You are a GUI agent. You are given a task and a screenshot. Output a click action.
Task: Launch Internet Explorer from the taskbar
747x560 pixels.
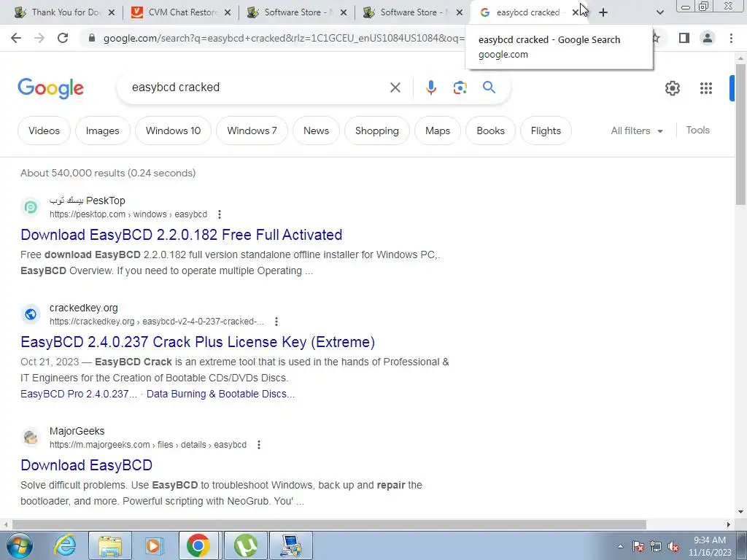tap(65, 545)
